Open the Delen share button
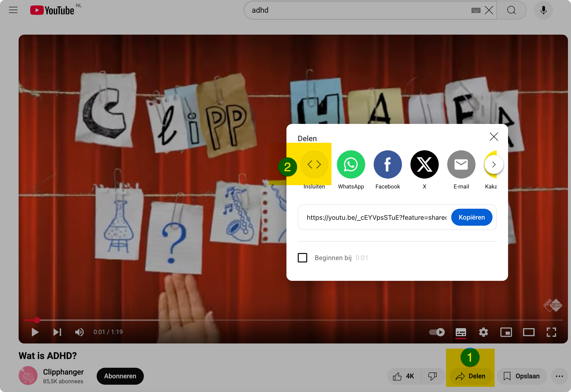The width and height of the screenshot is (571, 392). (471, 376)
